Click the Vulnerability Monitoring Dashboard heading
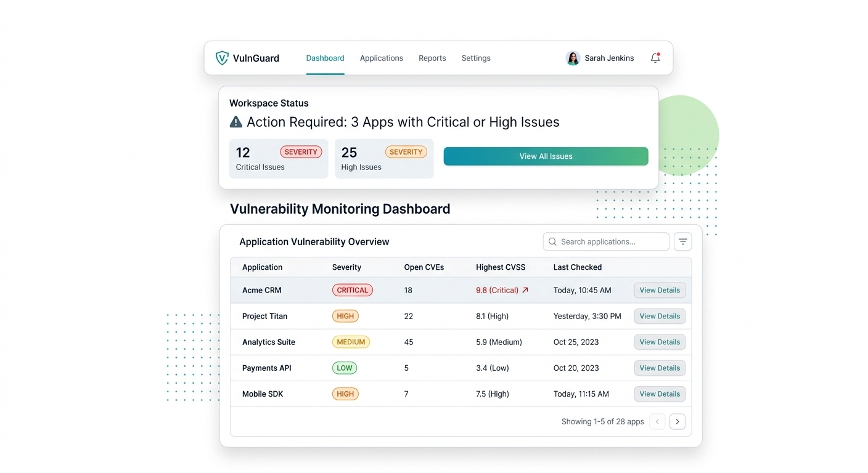The image size is (868, 473). click(x=340, y=209)
